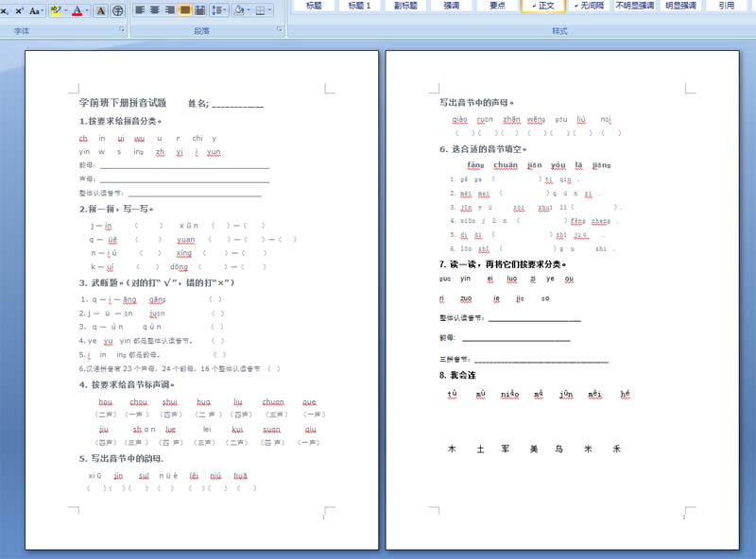Viewport: 756px width, 559px height.
Task: Apply distributed alignment
Action: [199, 10]
